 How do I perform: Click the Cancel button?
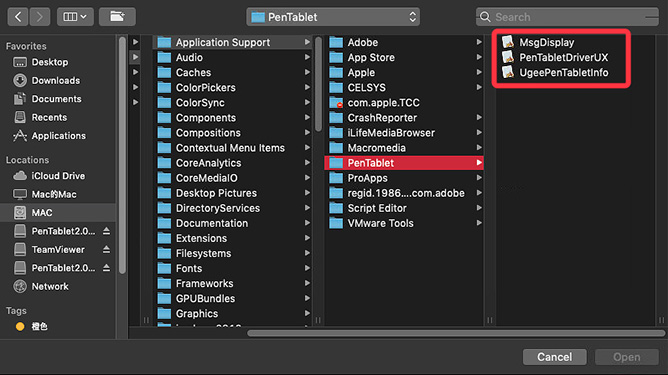(x=554, y=357)
